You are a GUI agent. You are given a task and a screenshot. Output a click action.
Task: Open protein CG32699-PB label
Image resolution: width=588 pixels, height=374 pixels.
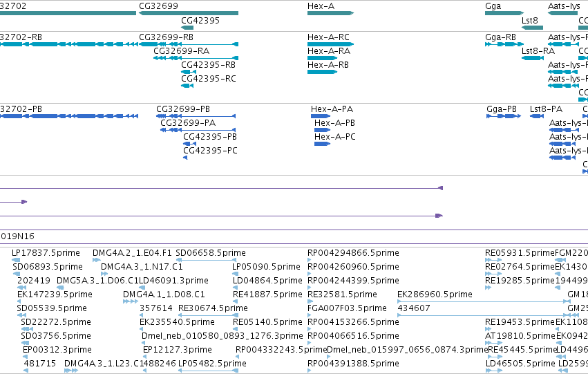pos(183,109)
